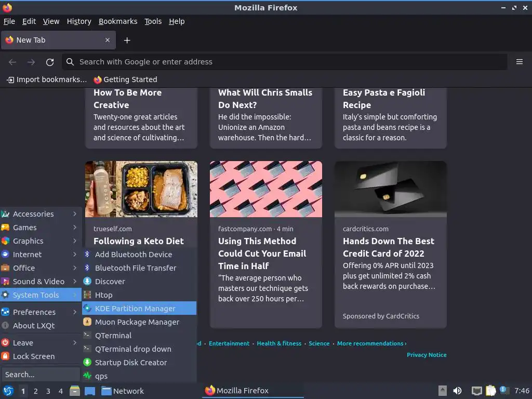Open the Firefox hamburger application menu
532x399 pixels.
click(x=519, y=62)
